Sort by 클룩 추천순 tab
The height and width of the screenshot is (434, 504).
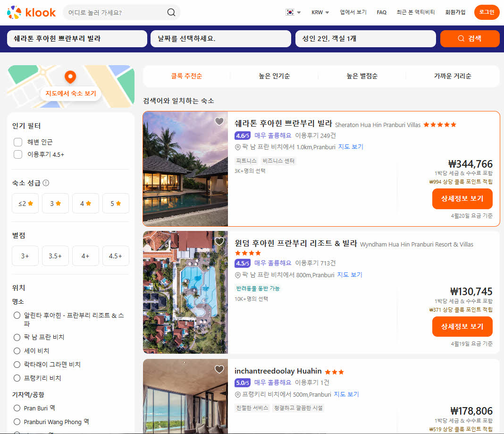click(186, 76)
